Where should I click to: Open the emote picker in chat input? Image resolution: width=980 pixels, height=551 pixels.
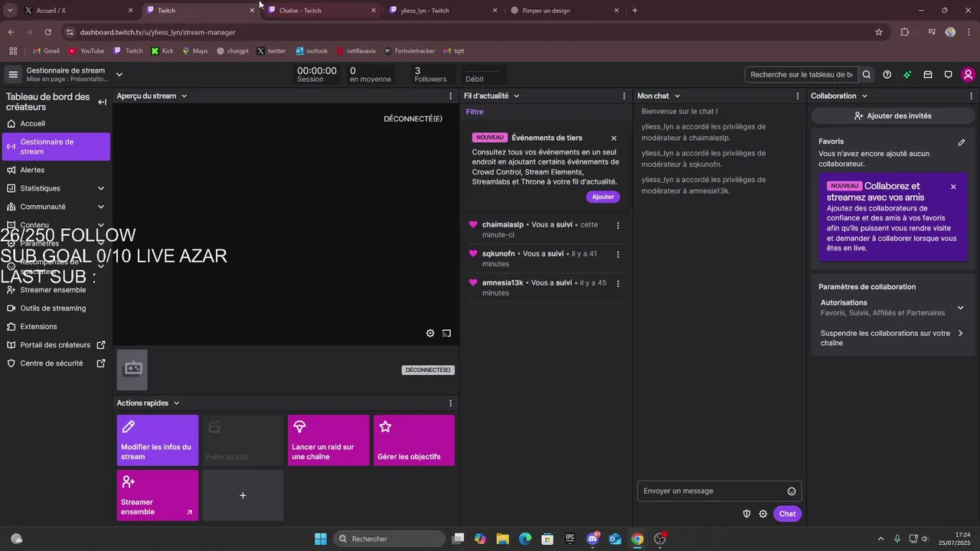pos(792,491)
